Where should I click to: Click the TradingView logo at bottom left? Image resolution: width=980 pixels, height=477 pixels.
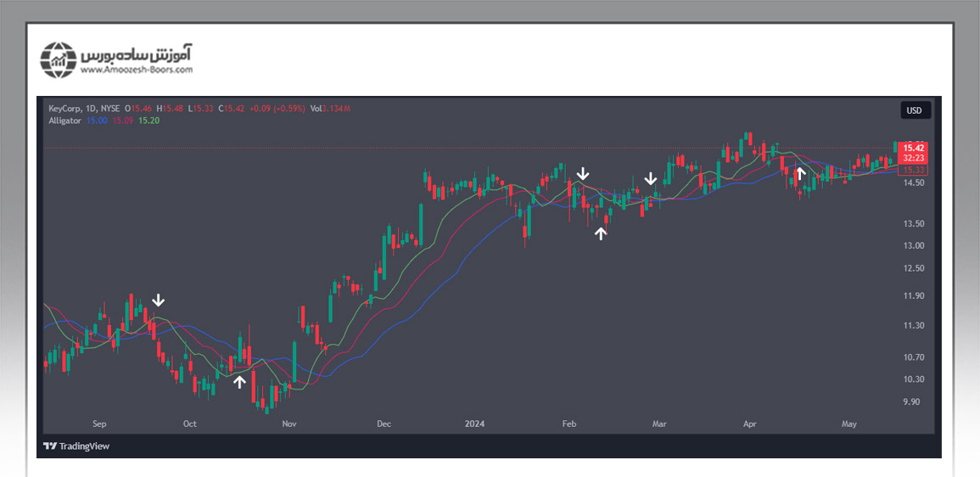pyautogui.click(x=76, y=446)
